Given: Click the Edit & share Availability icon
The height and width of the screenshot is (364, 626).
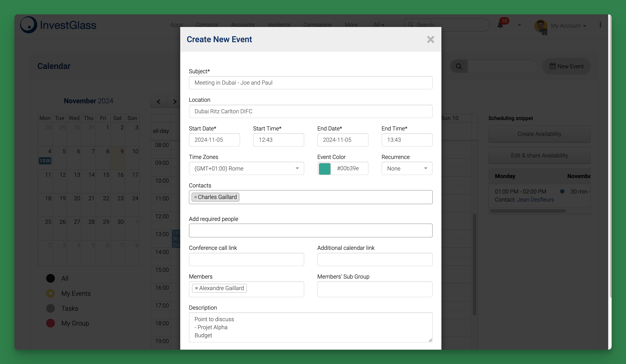Looking at the screenshot, I should [539, 155].
